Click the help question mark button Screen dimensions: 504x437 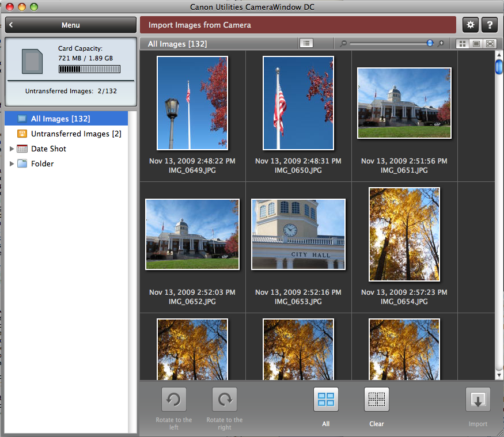(x=489, y=25)
